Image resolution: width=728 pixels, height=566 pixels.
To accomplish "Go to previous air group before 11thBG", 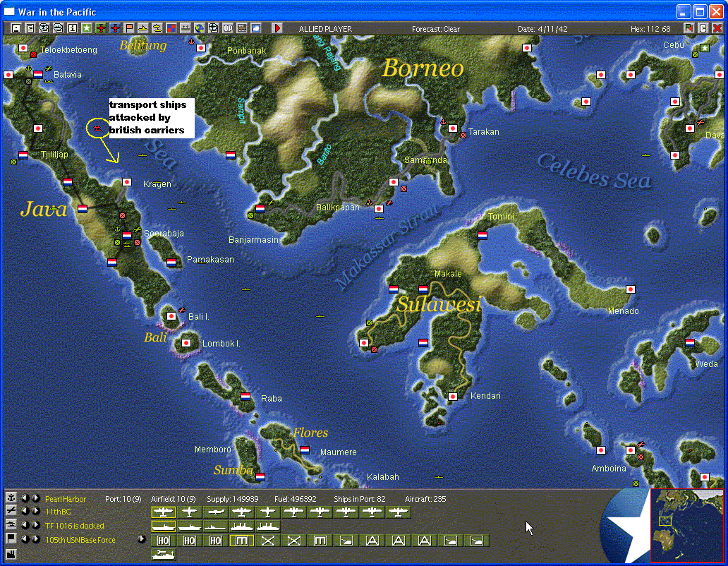I will click(25, 511).
